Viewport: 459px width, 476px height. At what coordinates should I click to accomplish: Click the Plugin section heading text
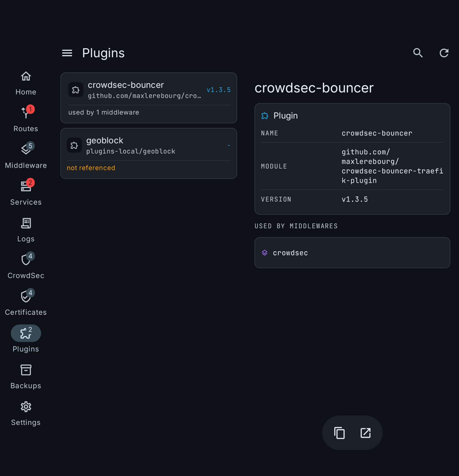pyautogui.click(x=286, y=116)
